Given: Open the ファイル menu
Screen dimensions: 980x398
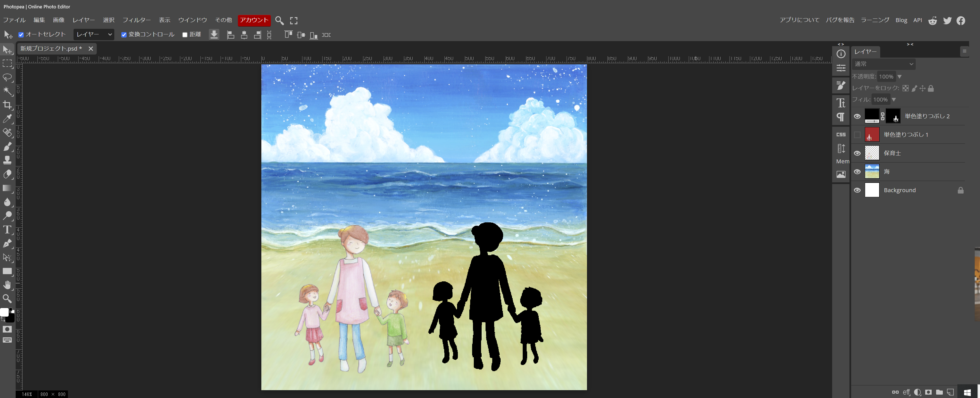Looking at the screenshot, I should click(14, 20).
